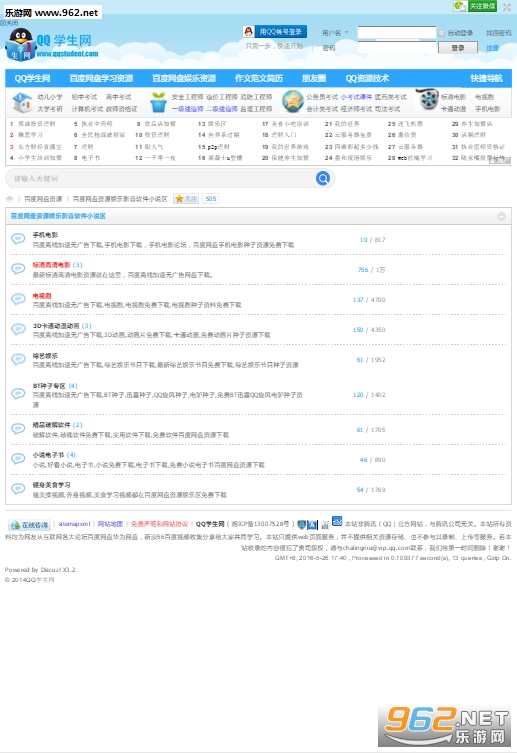Viewport: 517px width, 753px height.
Task: Click the blue plant pot category icon
Action: (x=158, y=102)
